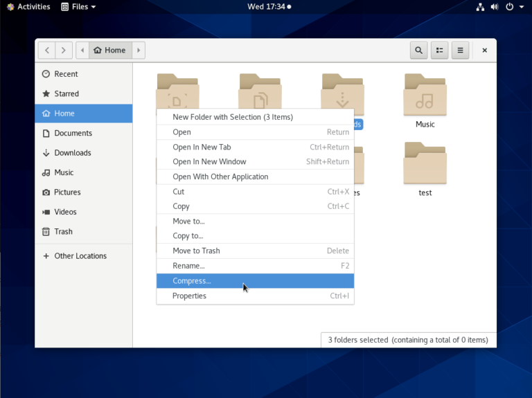Open the hamburger menu in header bar
The width and height of the screenshot is (532, 398).
(460, 50)
